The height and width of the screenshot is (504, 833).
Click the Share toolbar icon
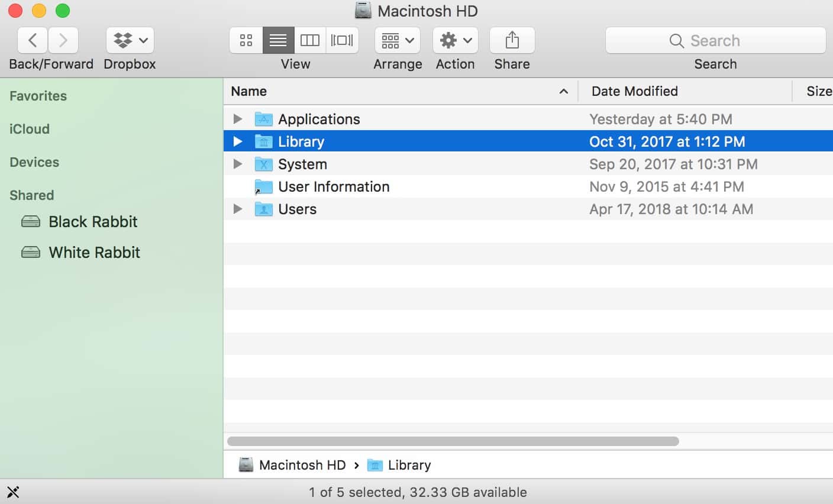click(x=512, y=40)
